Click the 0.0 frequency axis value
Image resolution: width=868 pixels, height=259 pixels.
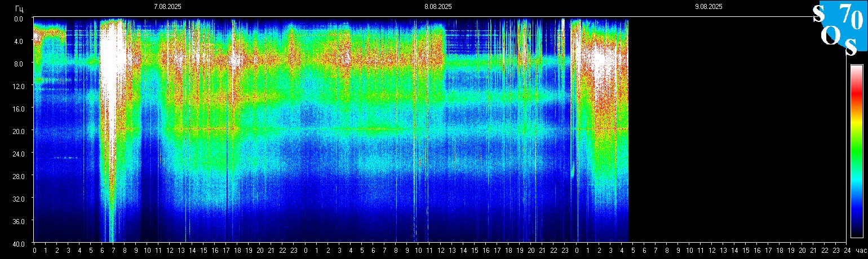point(19,19)
